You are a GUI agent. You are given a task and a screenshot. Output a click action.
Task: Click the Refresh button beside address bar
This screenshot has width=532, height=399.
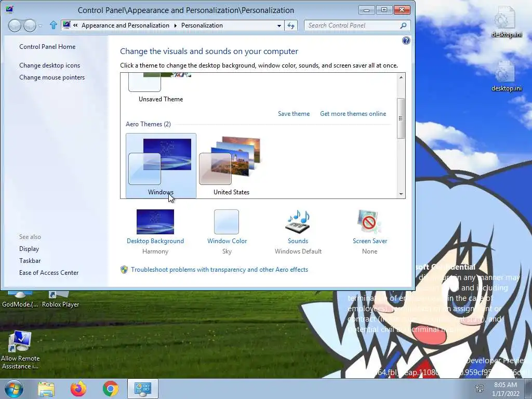[291, 25]
